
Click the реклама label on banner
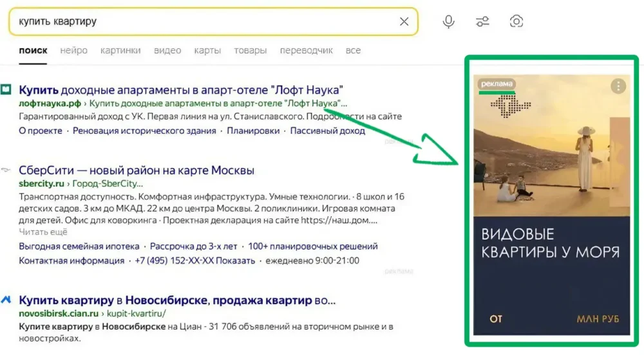pos(497,84)
